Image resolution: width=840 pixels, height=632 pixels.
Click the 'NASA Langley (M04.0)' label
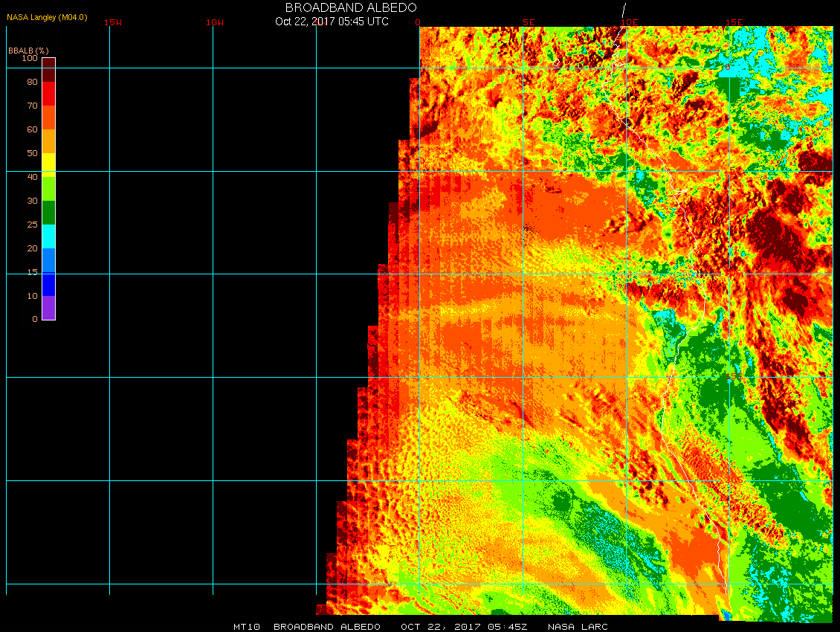pos(47,17)
